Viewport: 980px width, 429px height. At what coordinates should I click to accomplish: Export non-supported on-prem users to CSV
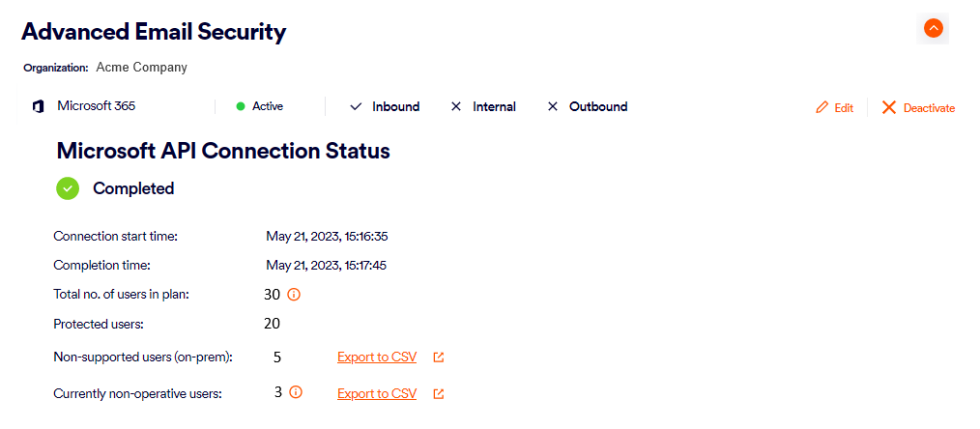coord(377,357)
